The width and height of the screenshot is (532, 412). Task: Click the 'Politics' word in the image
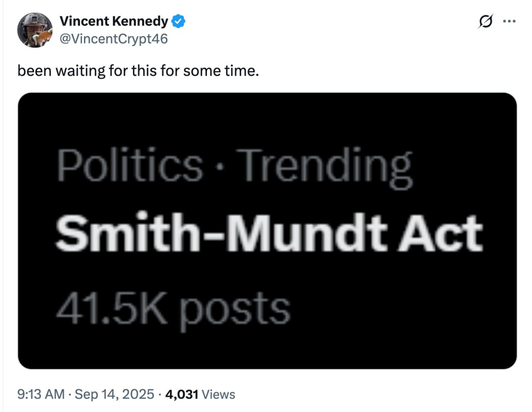[x=130, y=165]
